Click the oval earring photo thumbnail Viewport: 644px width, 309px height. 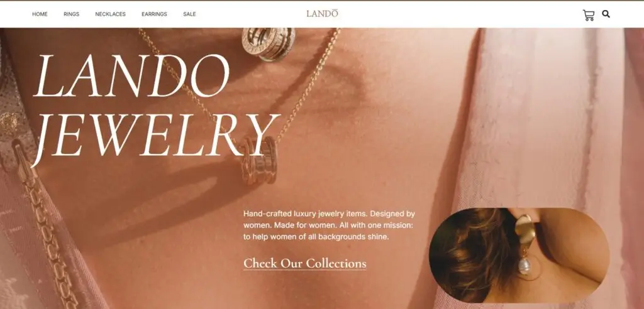(519, 255)
